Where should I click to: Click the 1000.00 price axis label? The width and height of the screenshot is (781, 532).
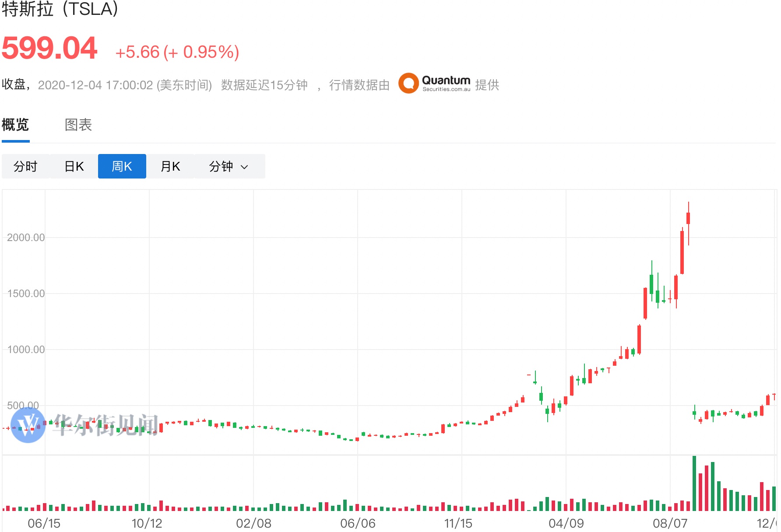[26, 350]
